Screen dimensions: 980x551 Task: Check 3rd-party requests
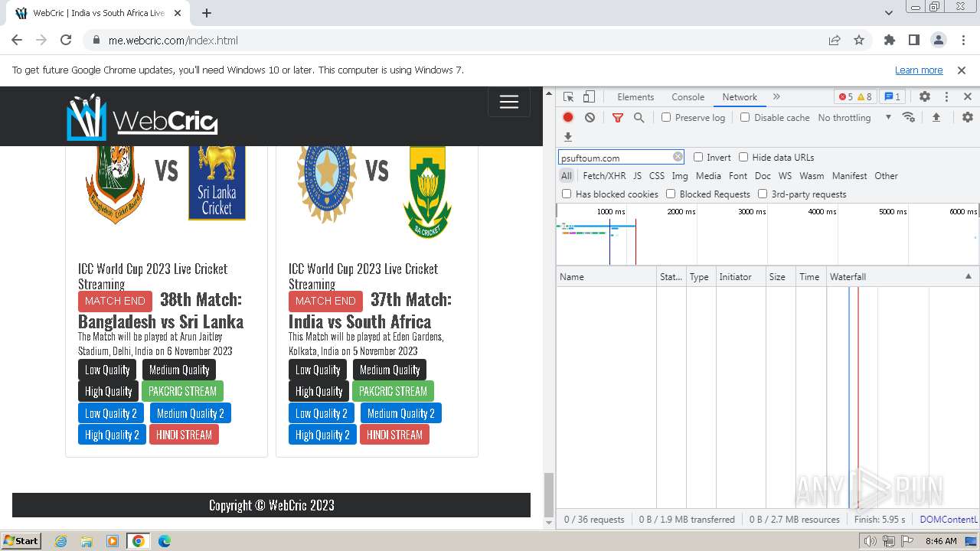(763, 194)
